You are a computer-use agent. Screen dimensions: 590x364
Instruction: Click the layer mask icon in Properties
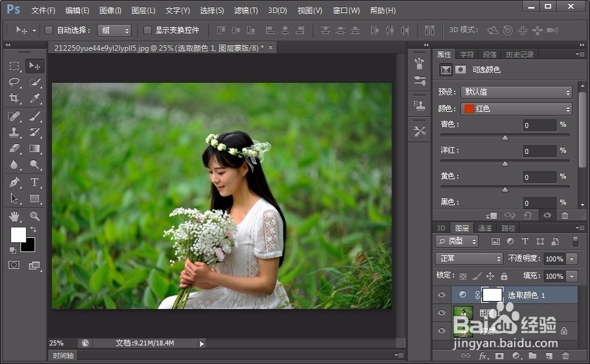tap(460, 70)
